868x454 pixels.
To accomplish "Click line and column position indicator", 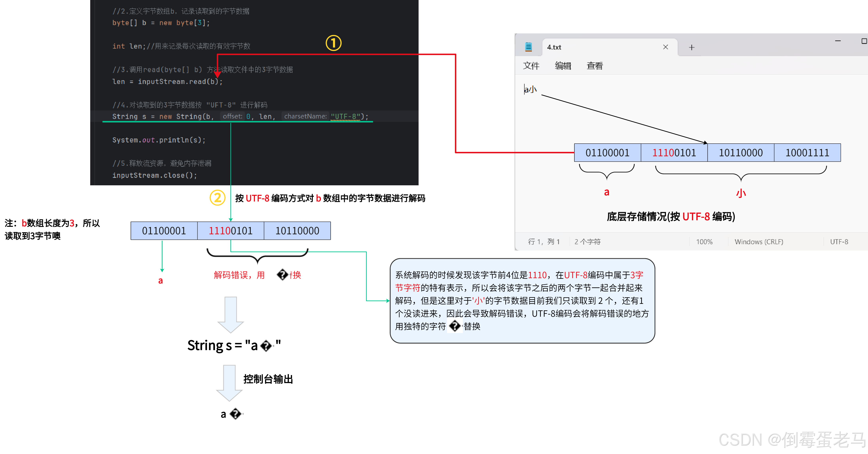I will click(x=544, y=241).
